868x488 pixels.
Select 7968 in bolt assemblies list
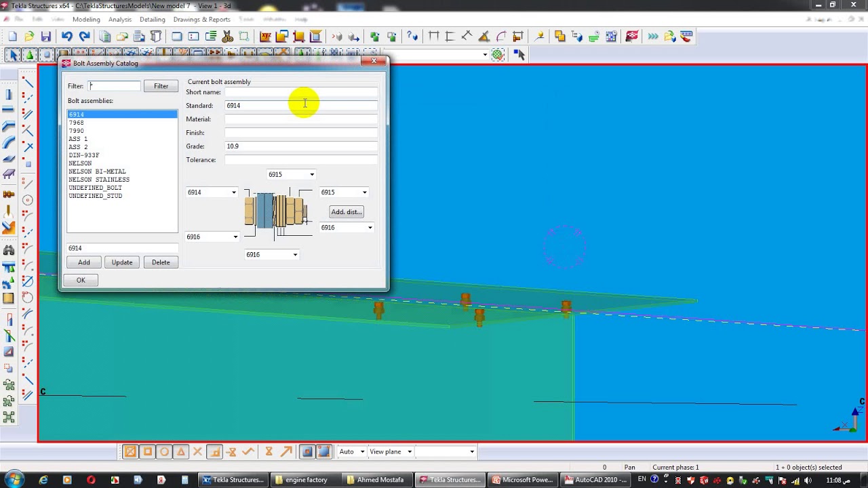point(122,123)
